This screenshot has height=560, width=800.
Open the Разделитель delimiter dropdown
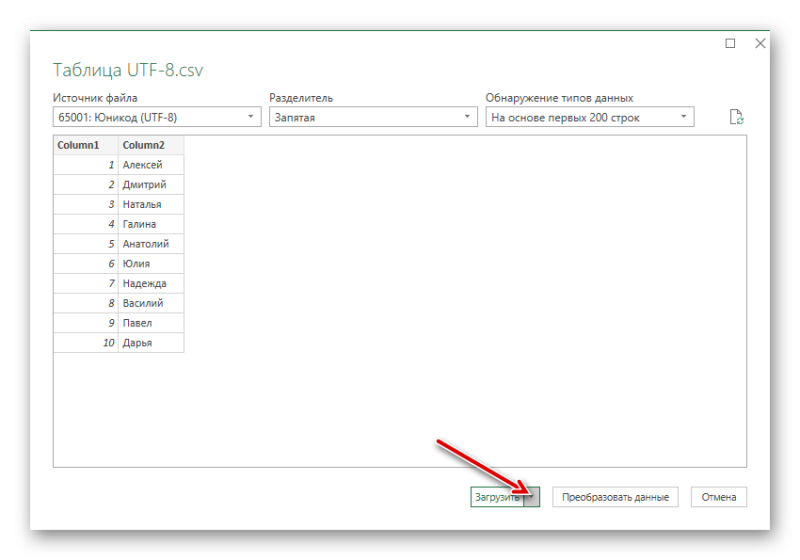click(x=373, y=117)
